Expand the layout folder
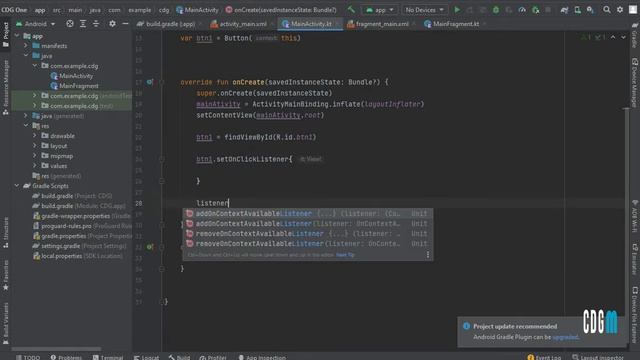This screenshot has height=360, width=640. tap(35, 146)
